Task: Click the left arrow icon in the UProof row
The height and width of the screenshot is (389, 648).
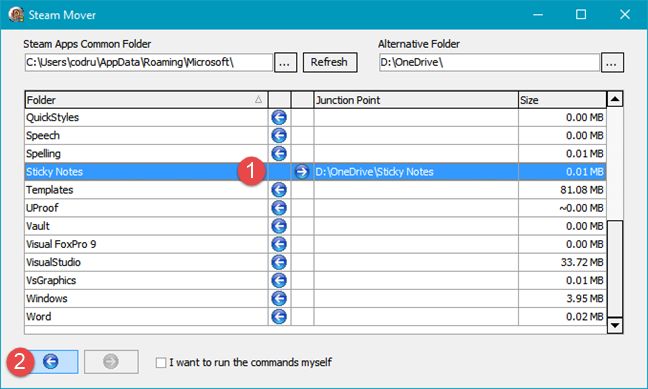Action: click(x=279, y=208)
